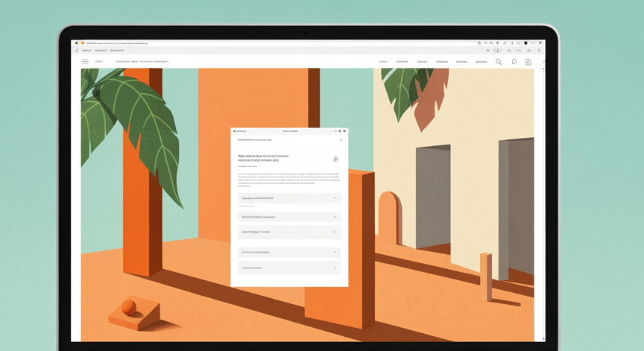Screen dimensions: 644x351
Task: Select the nav item immediately left of search icon
Action: tap(481, 62)
